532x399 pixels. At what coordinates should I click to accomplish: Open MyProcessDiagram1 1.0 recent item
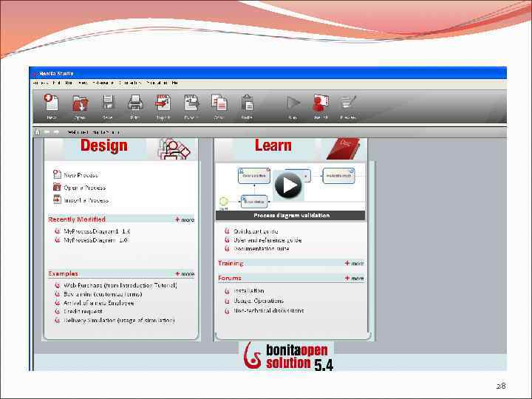(x=97, y=231)
